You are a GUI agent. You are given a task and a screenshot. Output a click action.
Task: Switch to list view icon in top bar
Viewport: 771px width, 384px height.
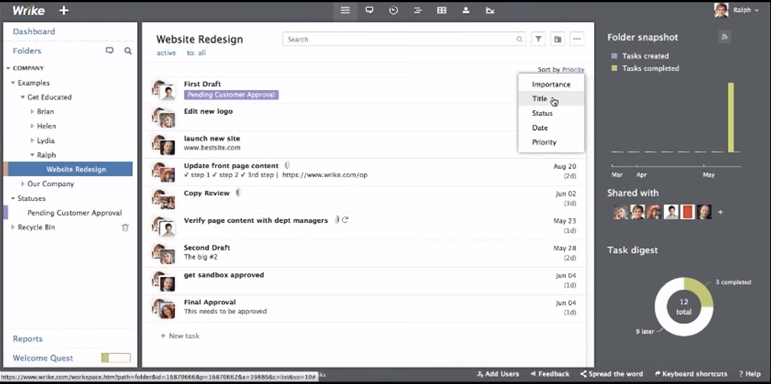tap(345, 10)
